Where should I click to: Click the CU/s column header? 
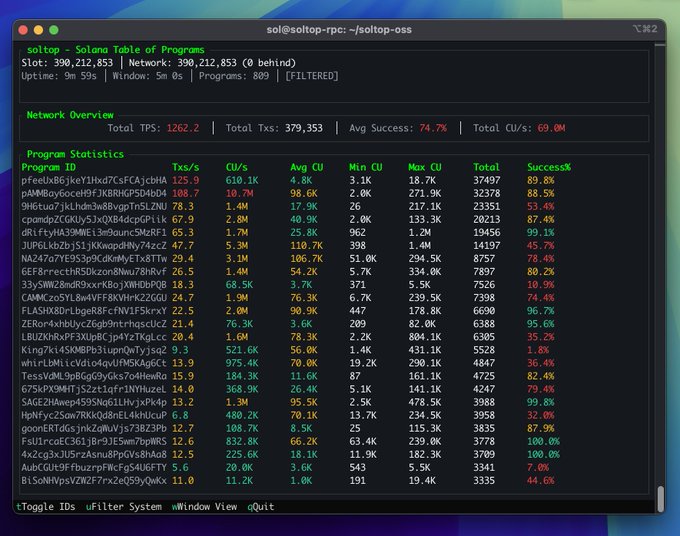[x=236, y=167]
